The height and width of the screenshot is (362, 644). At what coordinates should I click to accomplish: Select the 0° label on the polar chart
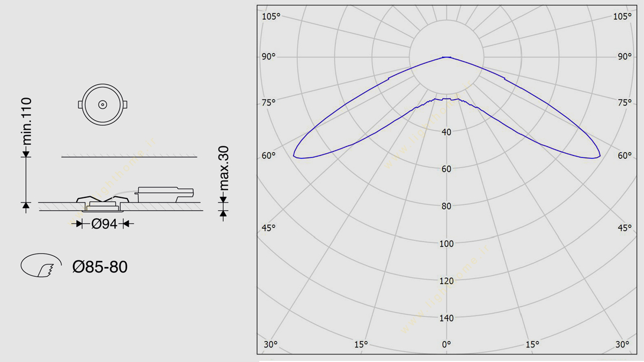pyautogui.click(x=447, y=344)
